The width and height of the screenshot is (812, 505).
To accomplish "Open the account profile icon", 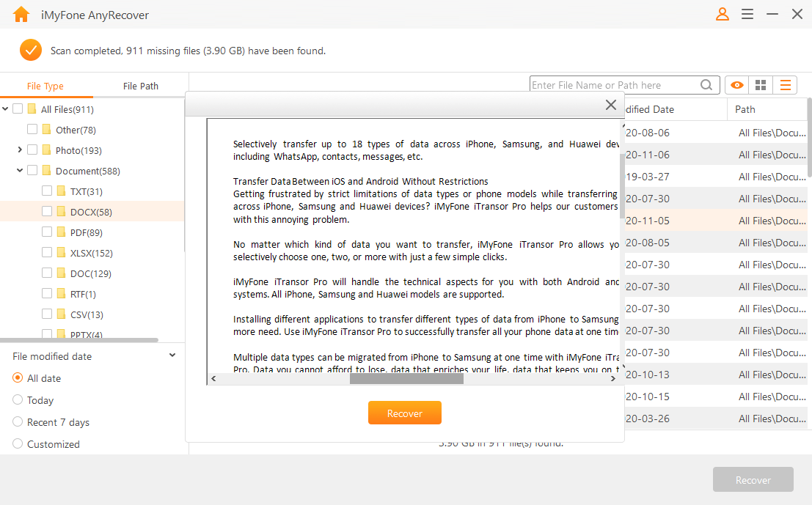I will pos(722,14).
